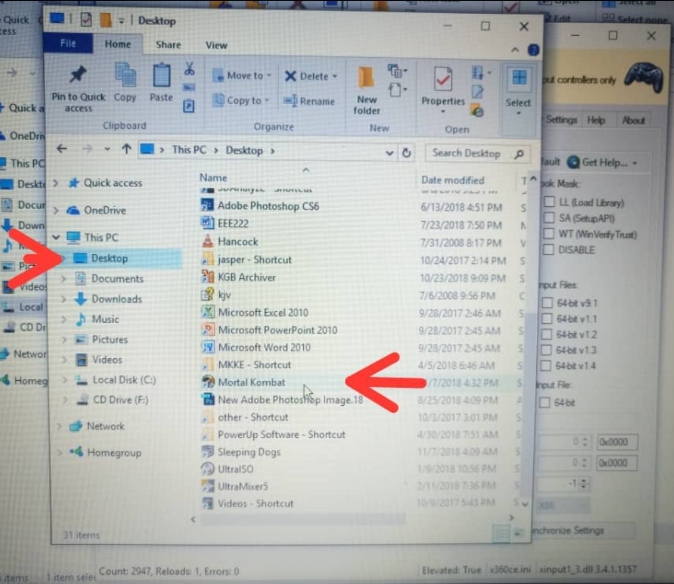Click the Cut scissors icon
This screenshot has height=584, width=674.
coord(189,68)
